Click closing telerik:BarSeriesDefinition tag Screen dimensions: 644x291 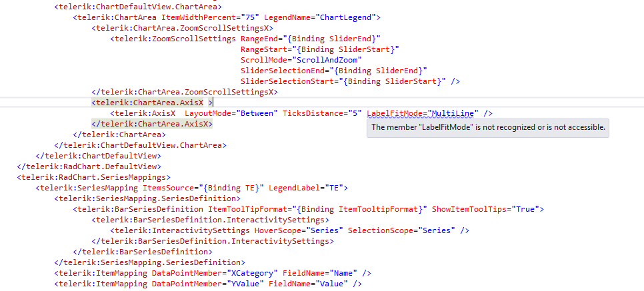coord(143,252)
